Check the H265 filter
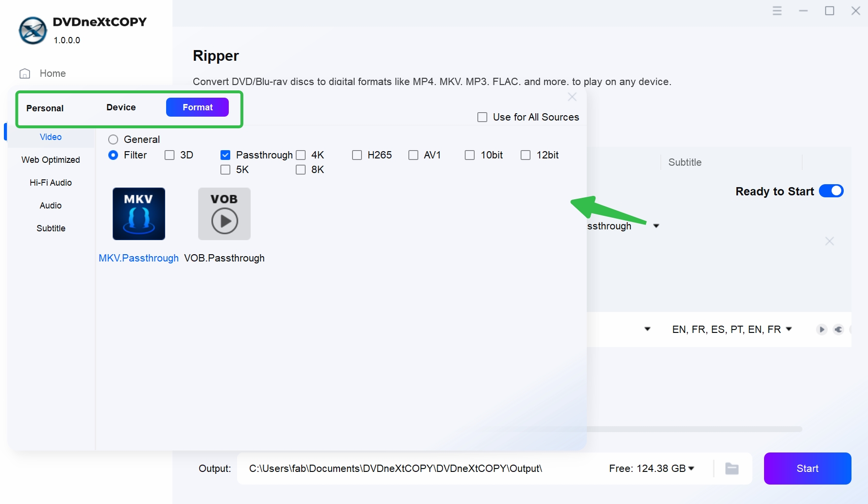The height and width of the screenshot is (504, 868). pos(357,155)
